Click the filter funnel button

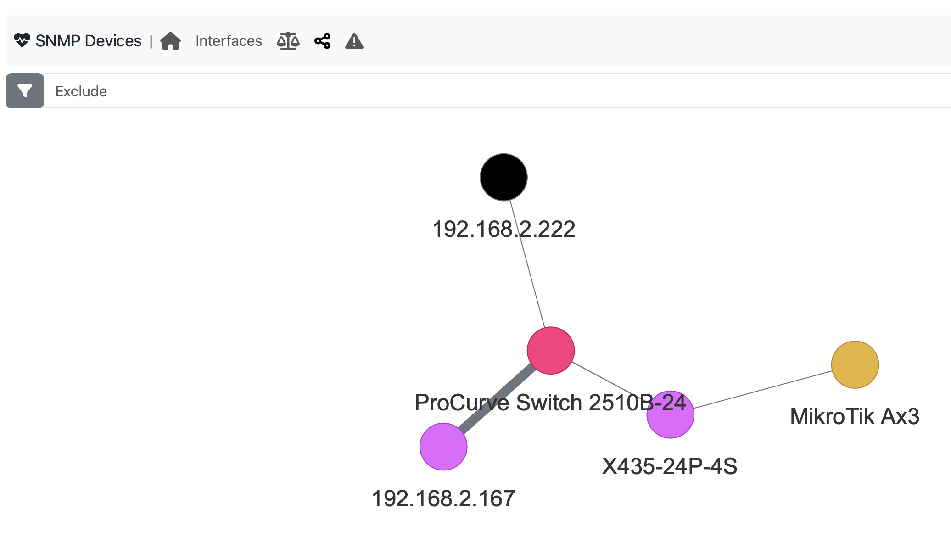click(x=25, y=91)
